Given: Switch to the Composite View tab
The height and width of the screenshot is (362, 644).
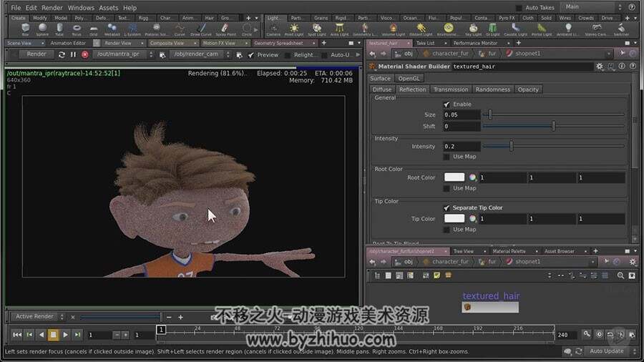Looking at the screenshot, I should [x=167, y=43].
